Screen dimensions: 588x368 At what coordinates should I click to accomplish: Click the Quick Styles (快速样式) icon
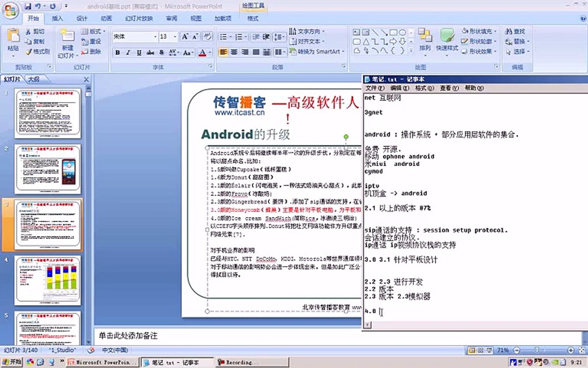447,36
